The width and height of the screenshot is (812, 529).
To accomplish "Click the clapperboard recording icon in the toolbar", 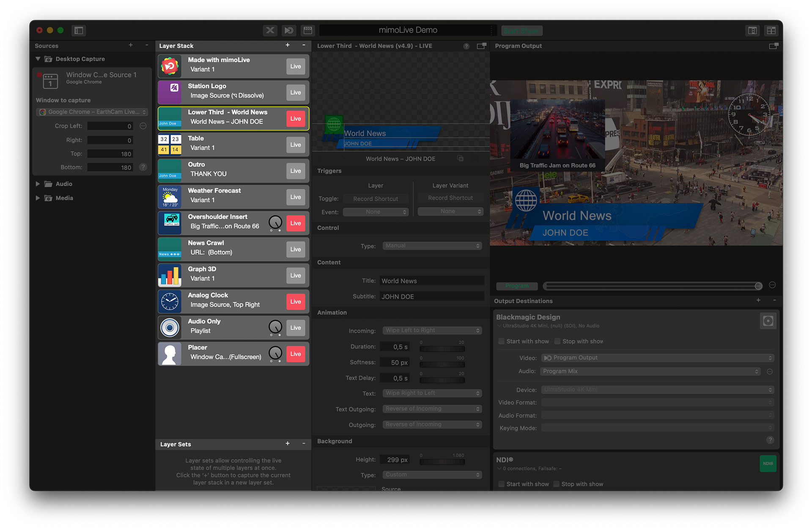I will [307, 30].
